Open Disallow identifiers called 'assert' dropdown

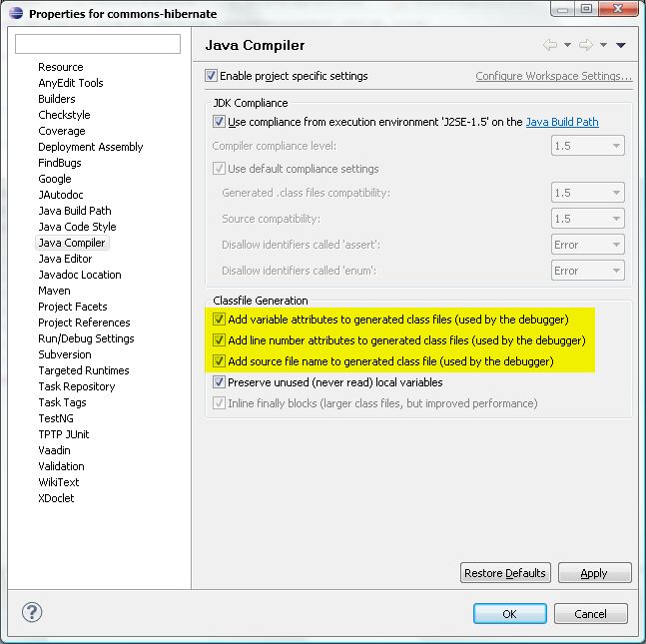pyautogui.click(x=588, y=245)
